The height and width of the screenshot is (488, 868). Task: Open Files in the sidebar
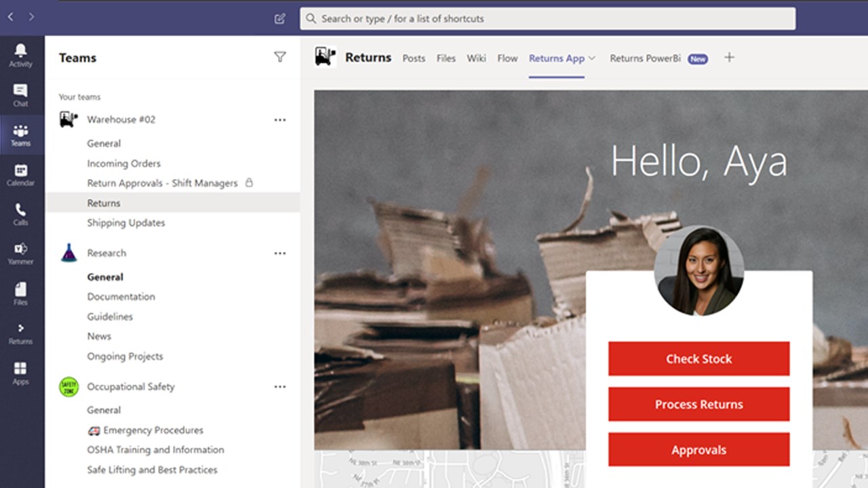coord(20,294)
